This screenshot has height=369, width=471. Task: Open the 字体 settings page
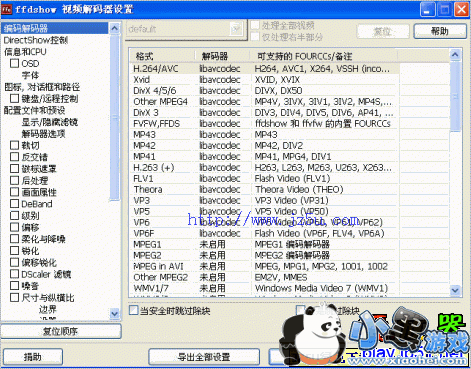point(30,75)
